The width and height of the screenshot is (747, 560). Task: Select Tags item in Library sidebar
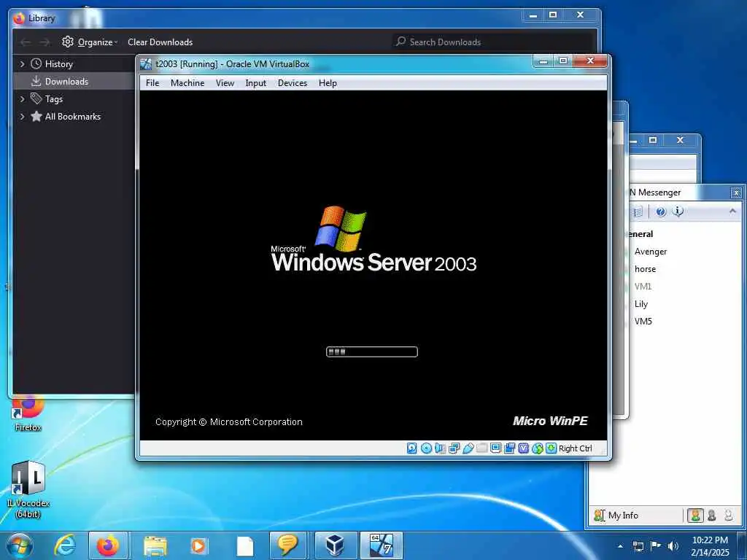click(47, 99)
